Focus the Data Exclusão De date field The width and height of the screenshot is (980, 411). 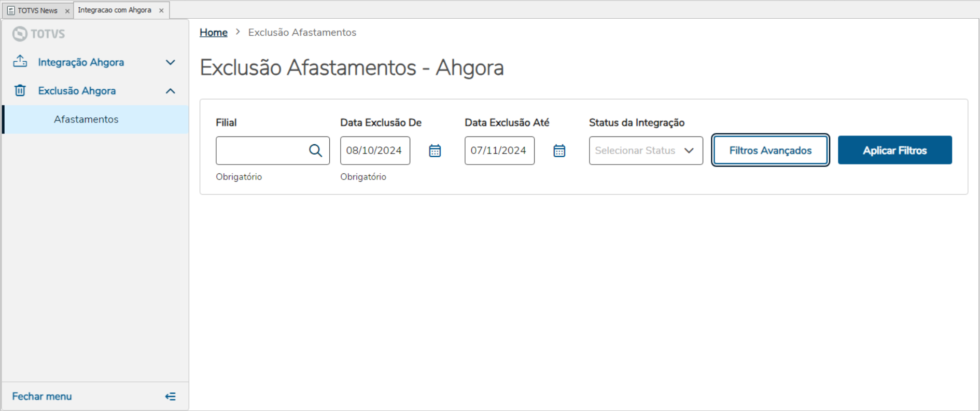pos(374,150)
